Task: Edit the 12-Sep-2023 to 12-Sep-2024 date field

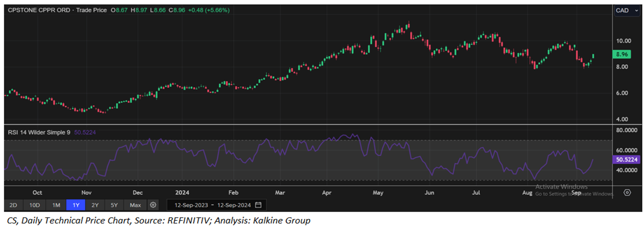Action: tap(217, 205)
